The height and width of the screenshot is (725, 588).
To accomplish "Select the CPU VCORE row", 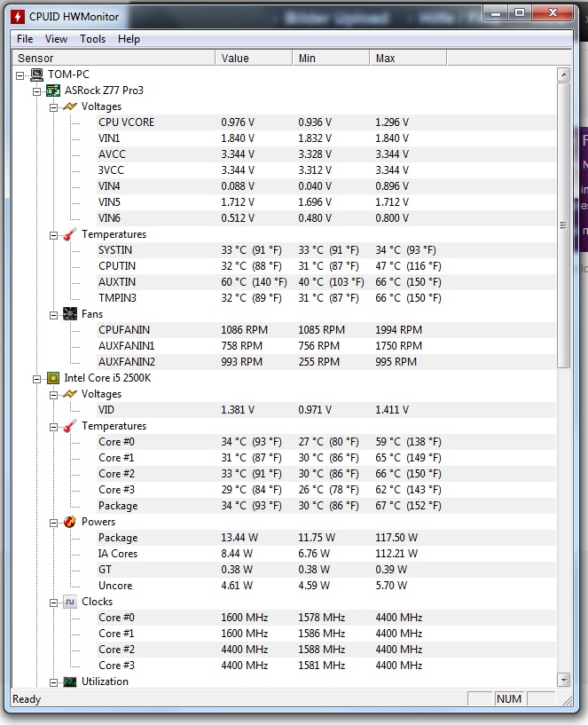I will pos(325,122).
